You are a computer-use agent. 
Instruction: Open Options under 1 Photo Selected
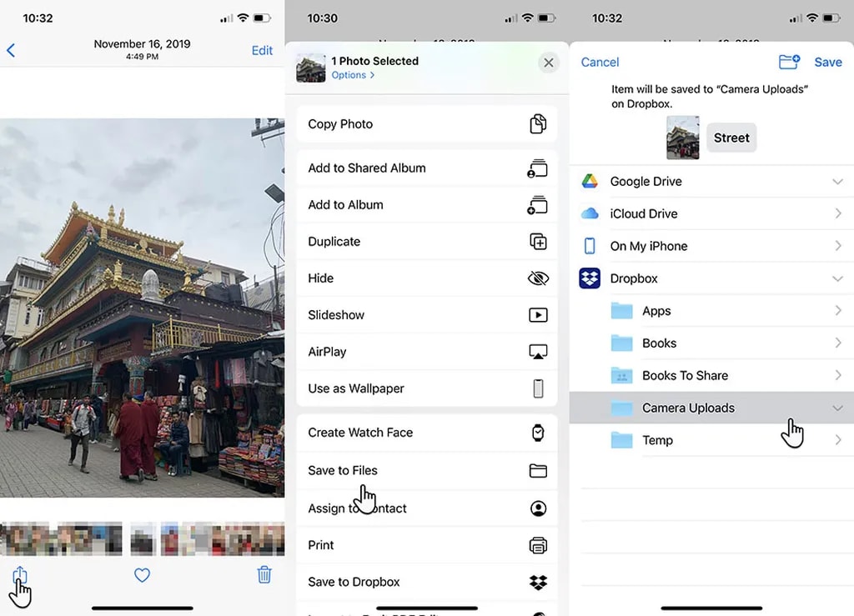click(x=353, y=75)
